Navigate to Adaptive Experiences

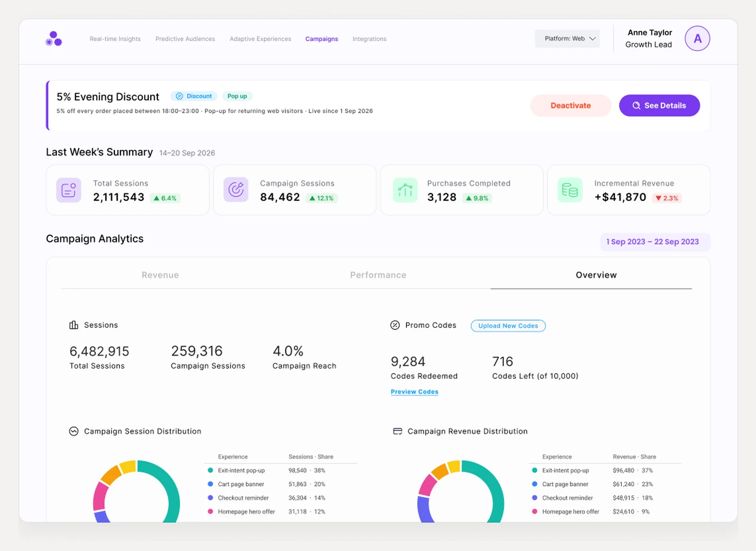pos(260,39)
